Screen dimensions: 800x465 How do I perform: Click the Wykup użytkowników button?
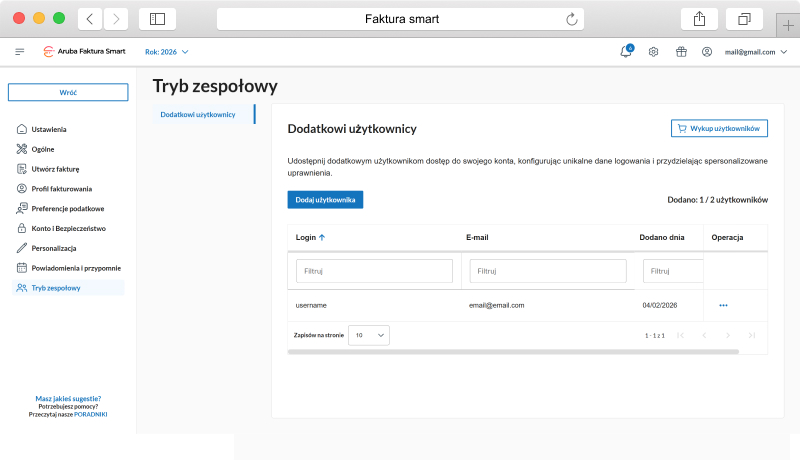718,129
